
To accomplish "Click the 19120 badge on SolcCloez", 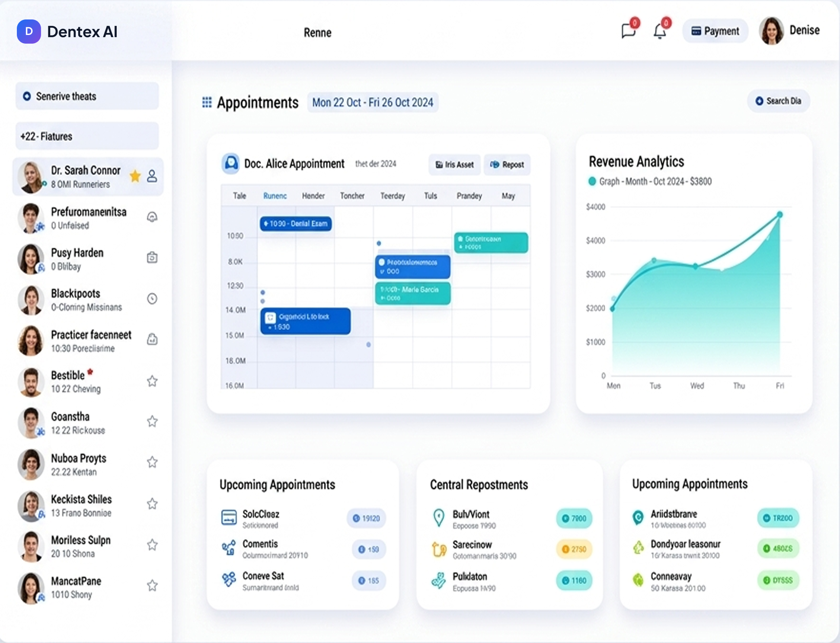I will [367, 518].
